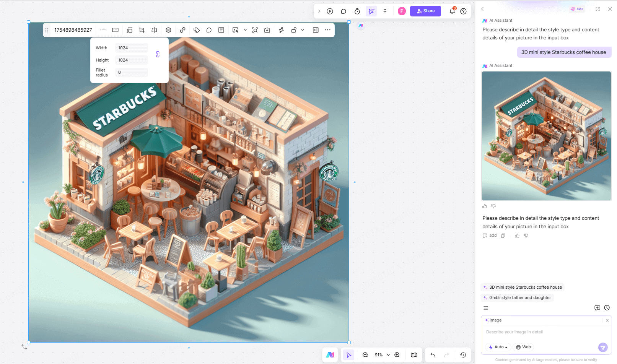Image resolution: width=617 pixels, height=364 pixels.
Task: Expand AI panel to fullscreen
Action: point(597,9)
